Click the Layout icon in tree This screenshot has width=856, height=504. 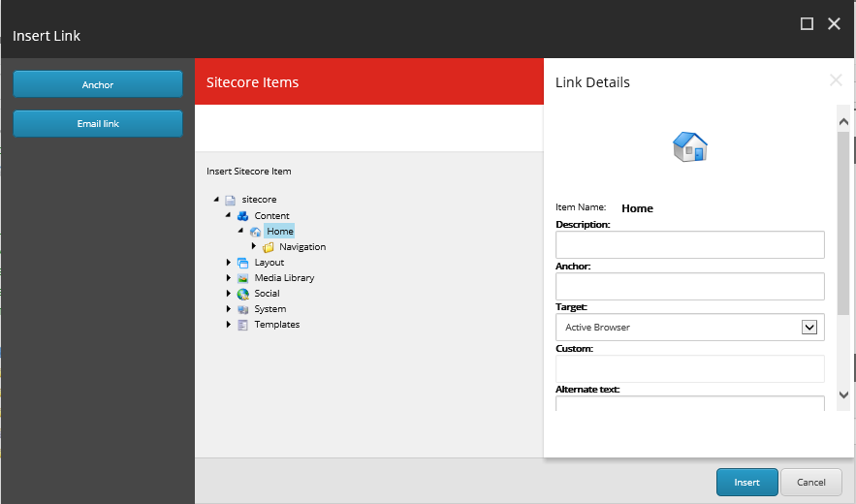point(243,264)
